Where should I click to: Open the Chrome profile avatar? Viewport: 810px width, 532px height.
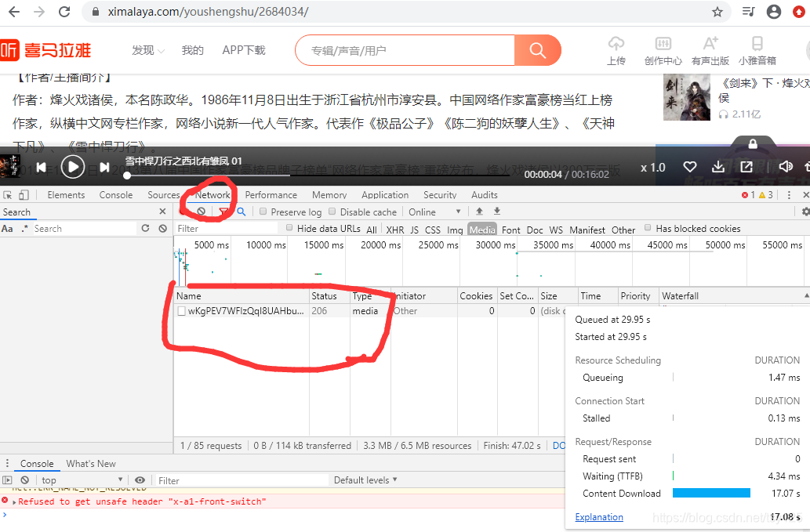(773, 11)
